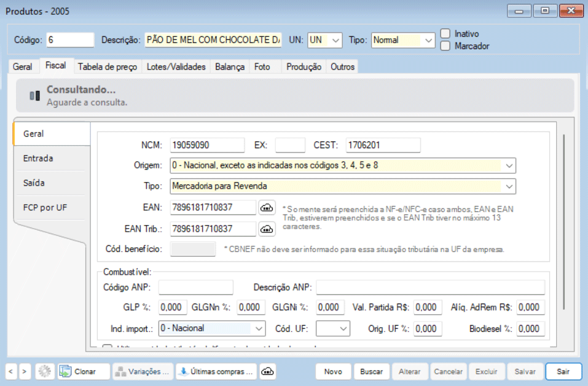Click the Novo button
588x386 pixels.
click(x=333, y=371)
